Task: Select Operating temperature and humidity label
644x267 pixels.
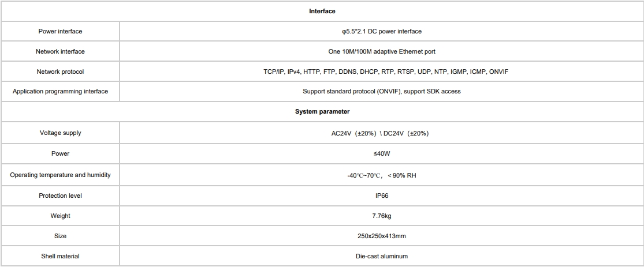Action: pyautogui.click(x=60, y=175)
